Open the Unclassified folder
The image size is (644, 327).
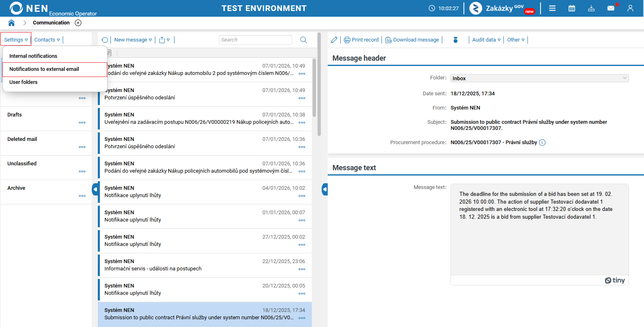pos(46,167)
